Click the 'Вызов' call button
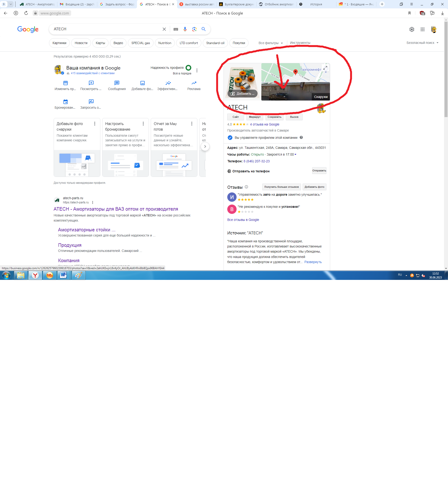448x480 pixels. click(294, 117)
